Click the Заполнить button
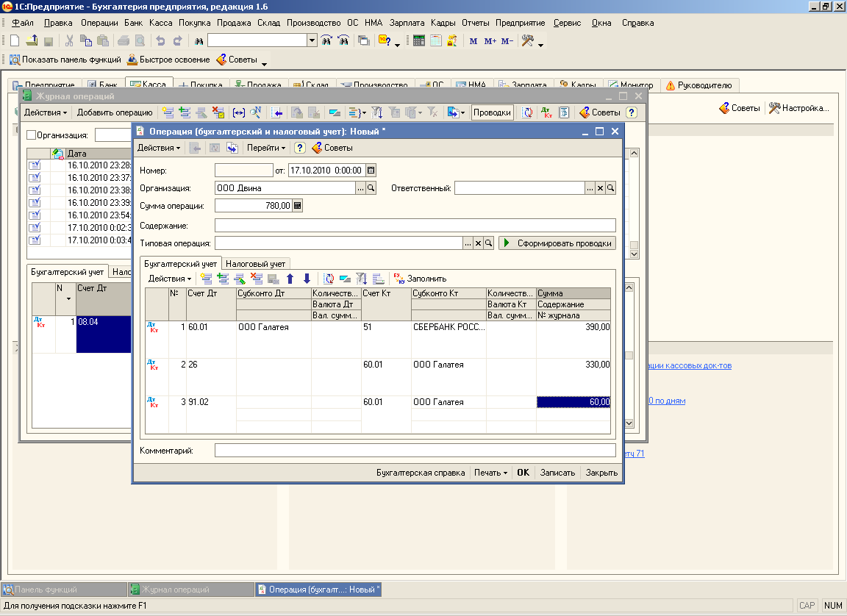Viewport: 847px width, 616px height. point(421,279)
